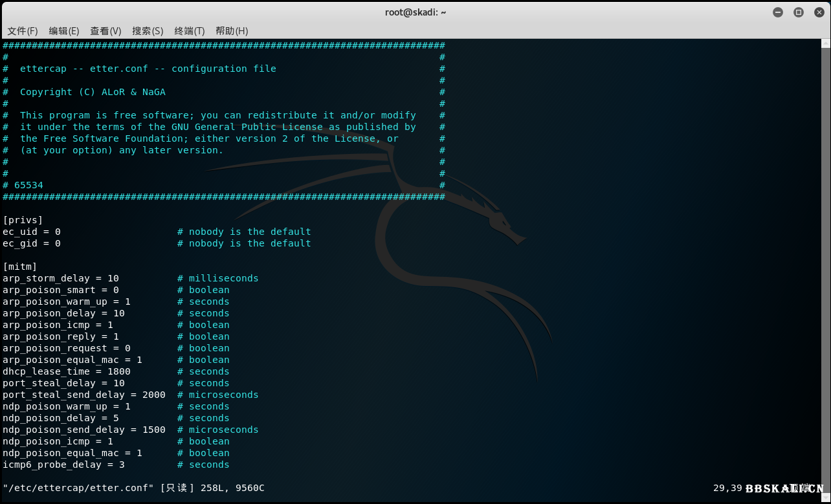The image size is (831, 504).
Task: Open the 编辑(E) menu
Action: (x=64, y=31)
